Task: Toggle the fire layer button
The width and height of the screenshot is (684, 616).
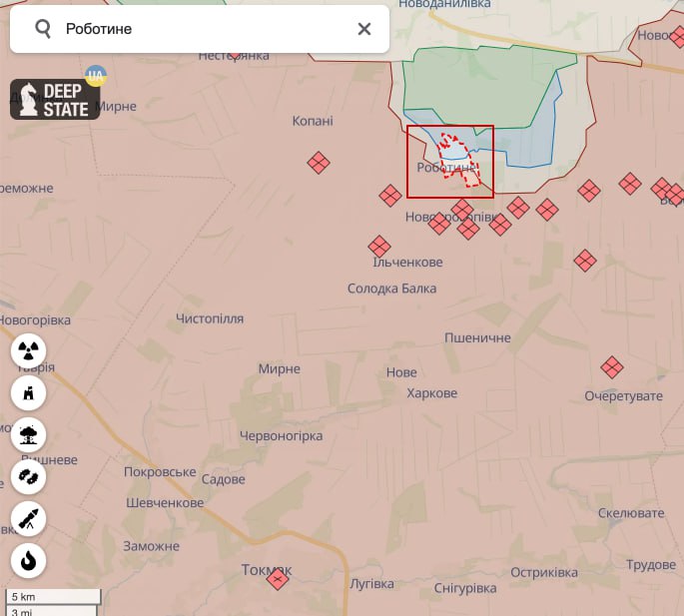Action: [x=28, y=561]
